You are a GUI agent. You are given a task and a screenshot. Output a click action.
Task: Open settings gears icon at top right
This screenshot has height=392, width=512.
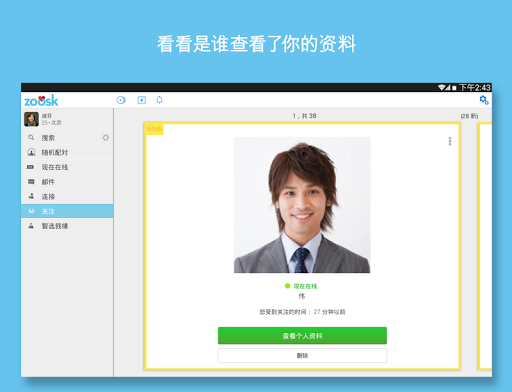pyautogui.click(x=484, y=100)
